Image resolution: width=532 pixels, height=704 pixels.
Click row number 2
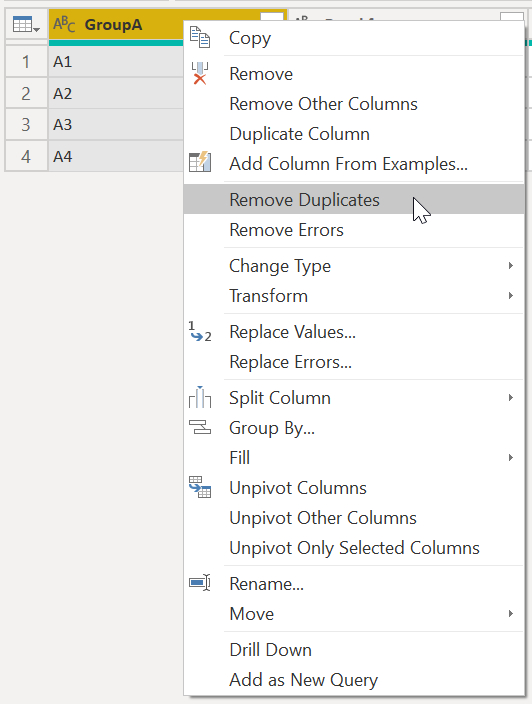[26, 93]
